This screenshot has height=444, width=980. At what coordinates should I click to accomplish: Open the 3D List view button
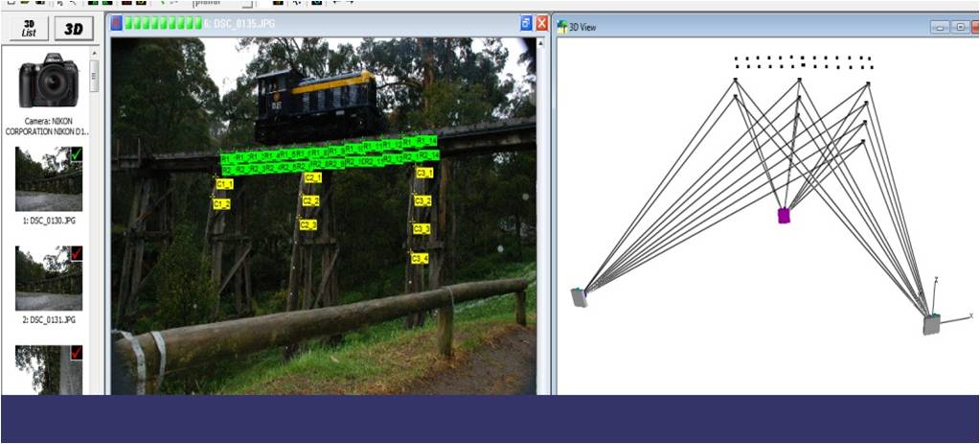coord(28,30)
